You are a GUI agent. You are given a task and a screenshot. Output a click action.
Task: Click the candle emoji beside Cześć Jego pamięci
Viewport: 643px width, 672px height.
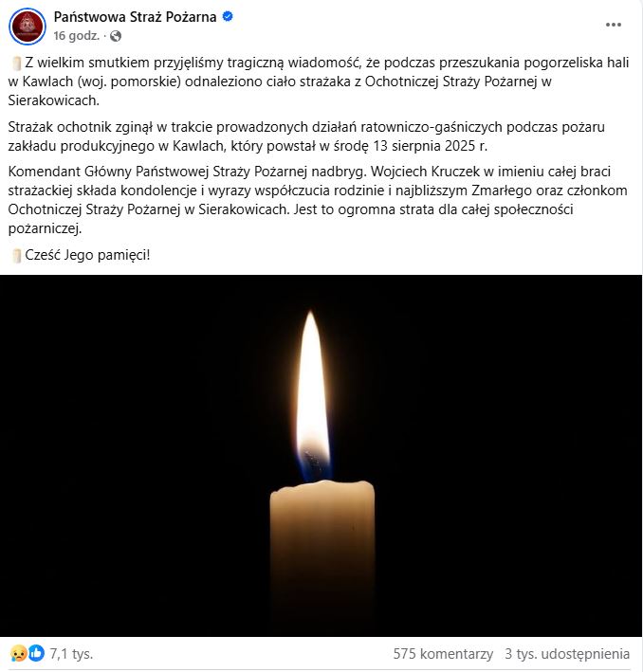[x=16, y=256]
